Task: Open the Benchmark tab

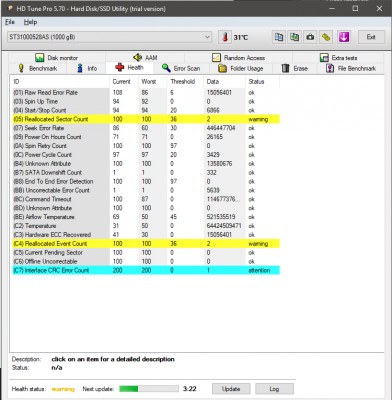Action: tap(38, 68)
